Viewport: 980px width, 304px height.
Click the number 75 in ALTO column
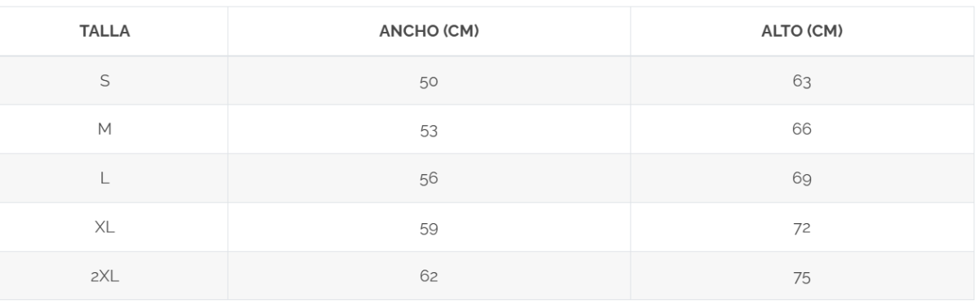click(801, 277)
